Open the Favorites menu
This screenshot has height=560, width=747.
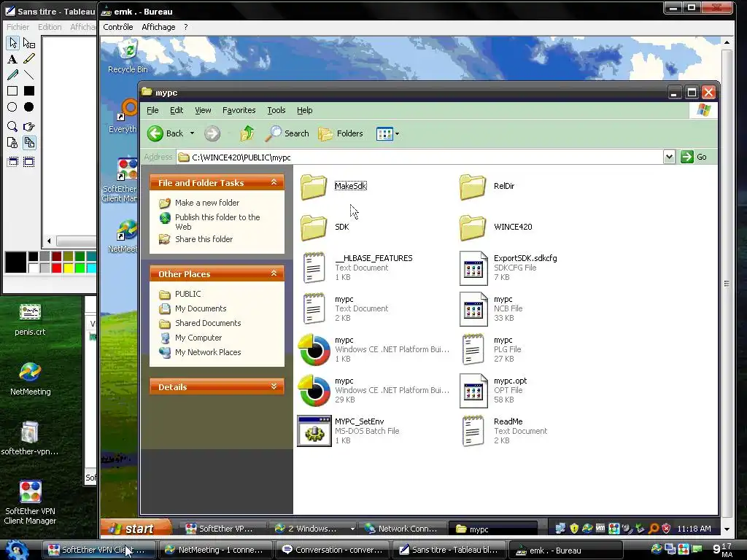click(x=239, y=110)
